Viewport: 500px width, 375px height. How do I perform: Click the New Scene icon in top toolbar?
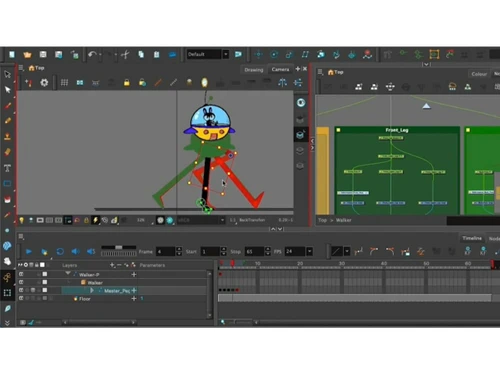(x=12, y=55)
